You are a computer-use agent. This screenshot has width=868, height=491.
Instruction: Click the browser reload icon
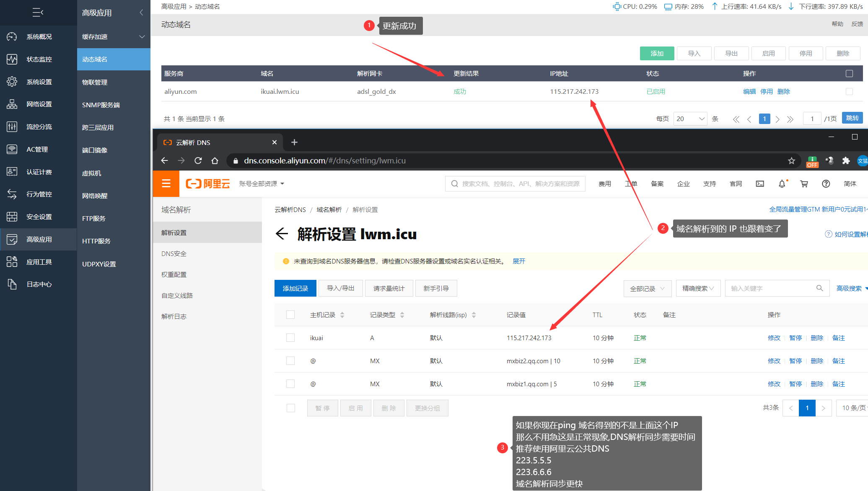(x=198, y=161)
